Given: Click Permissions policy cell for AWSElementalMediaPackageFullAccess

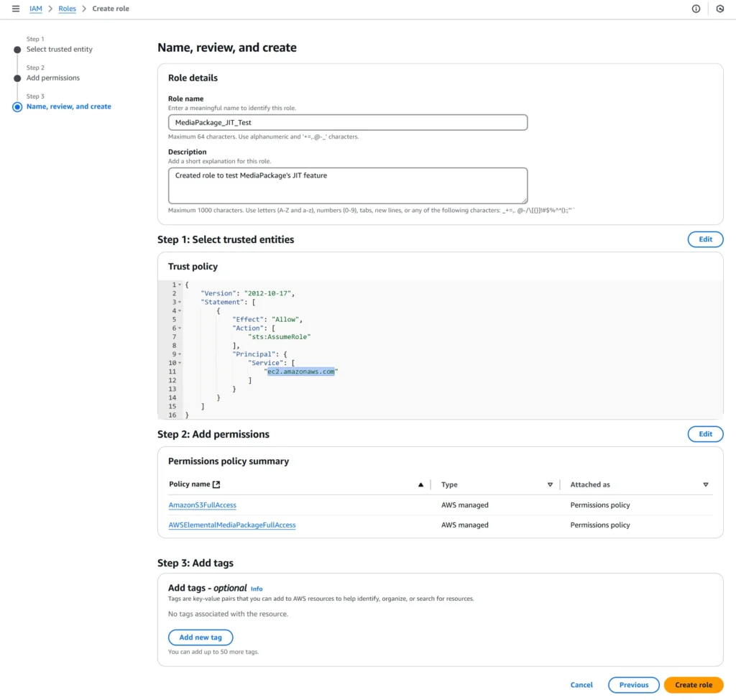Looking at the screenshot, I should click(600, 525).
